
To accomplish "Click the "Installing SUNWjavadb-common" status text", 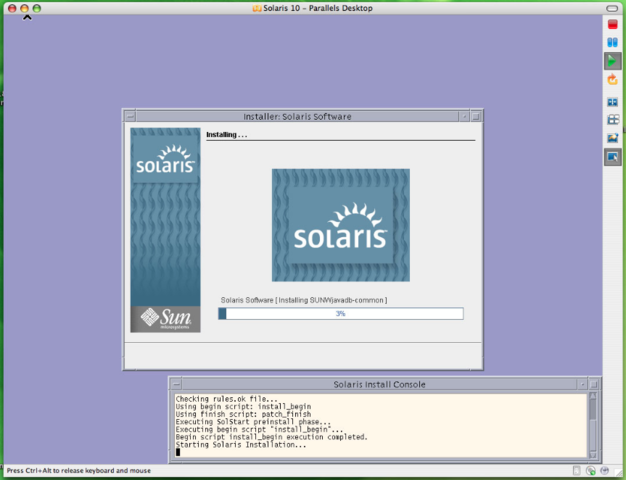I will click(331, 300).
